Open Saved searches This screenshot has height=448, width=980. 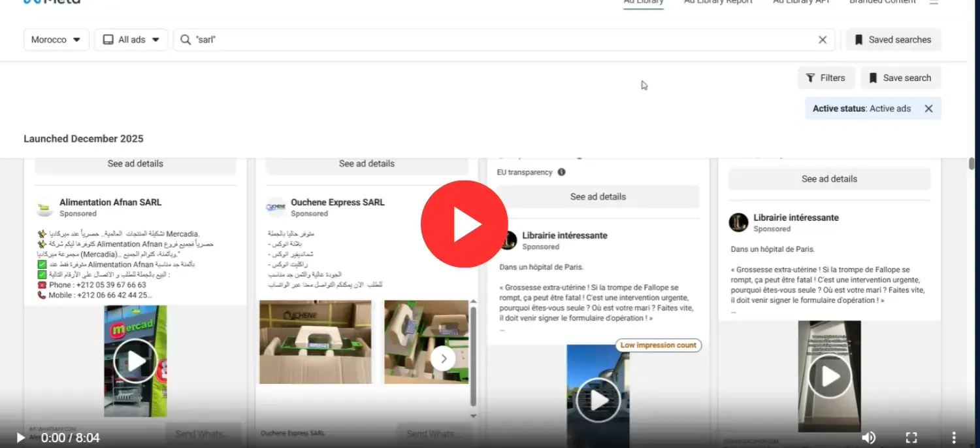click(x=893, y=39)
